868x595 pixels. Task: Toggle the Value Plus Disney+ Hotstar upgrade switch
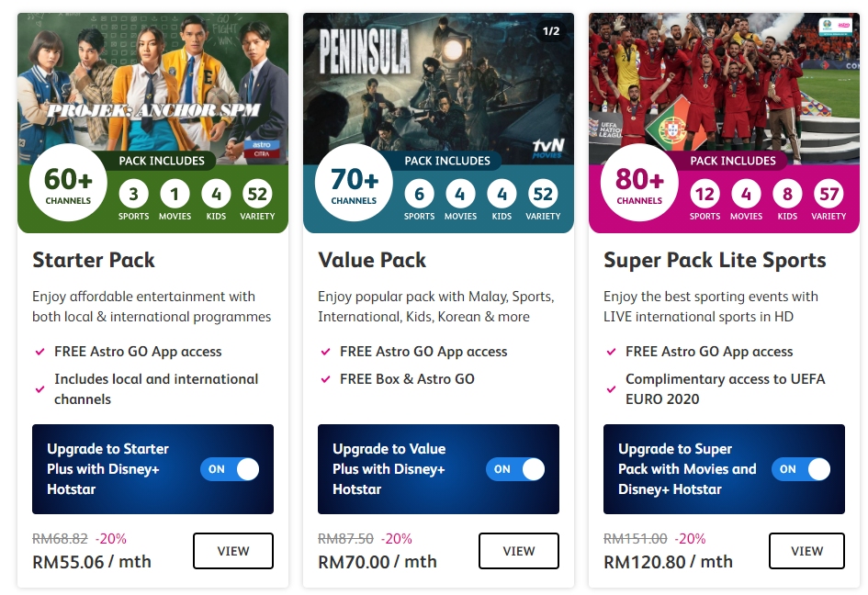pyautogui.click(x=515, y=469)
